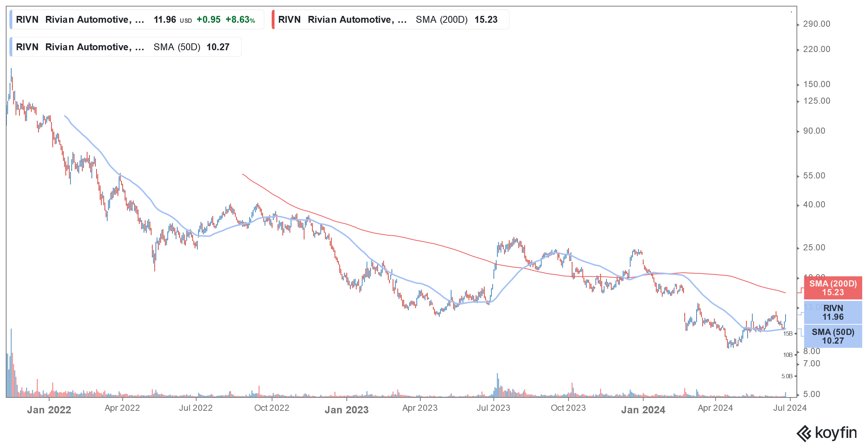Click the 5.0B volume axis label
The height and width of the screenshot is (448, 868).
click(x=787, y=376)
